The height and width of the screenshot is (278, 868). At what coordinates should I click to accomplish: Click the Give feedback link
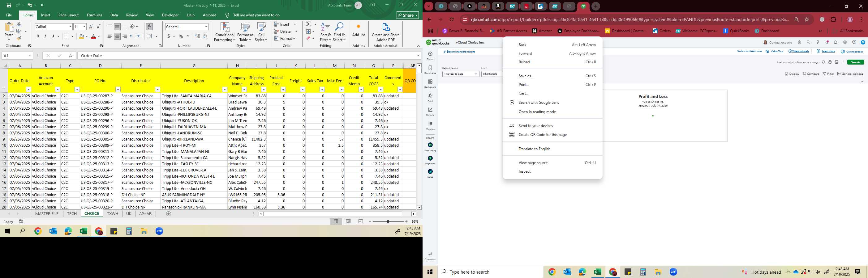point(852,52)
